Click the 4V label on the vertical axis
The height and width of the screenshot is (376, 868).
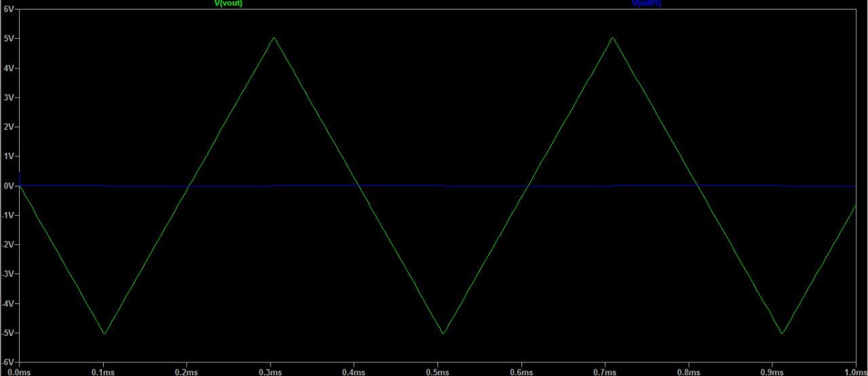(x=8, y=68)
